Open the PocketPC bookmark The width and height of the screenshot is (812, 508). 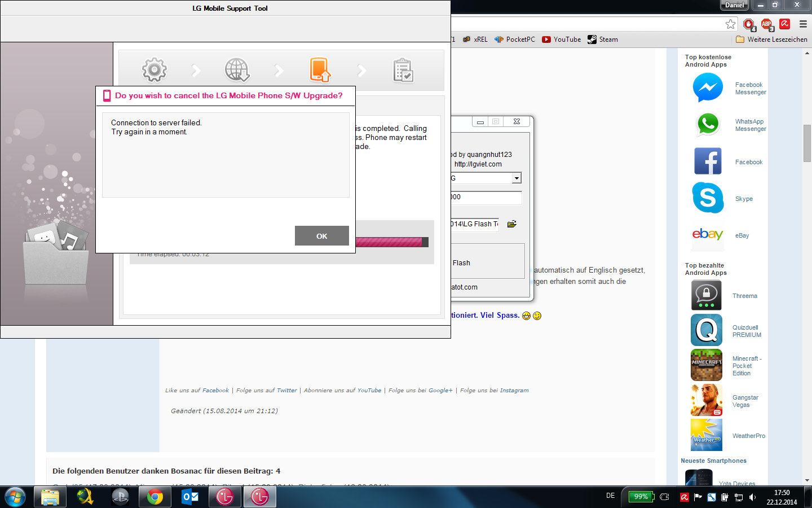pyautogui.click(x=515, y=40)
